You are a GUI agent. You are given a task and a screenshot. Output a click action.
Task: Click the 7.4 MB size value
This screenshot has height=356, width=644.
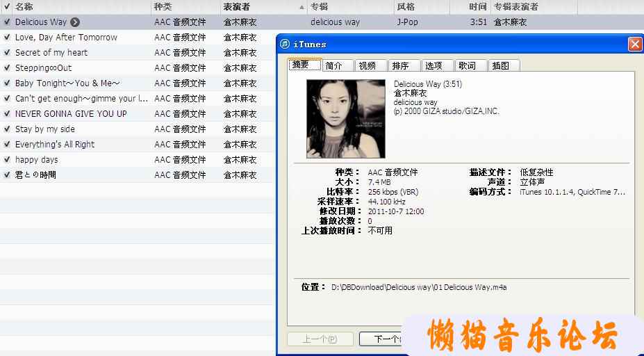pos(379,182)
